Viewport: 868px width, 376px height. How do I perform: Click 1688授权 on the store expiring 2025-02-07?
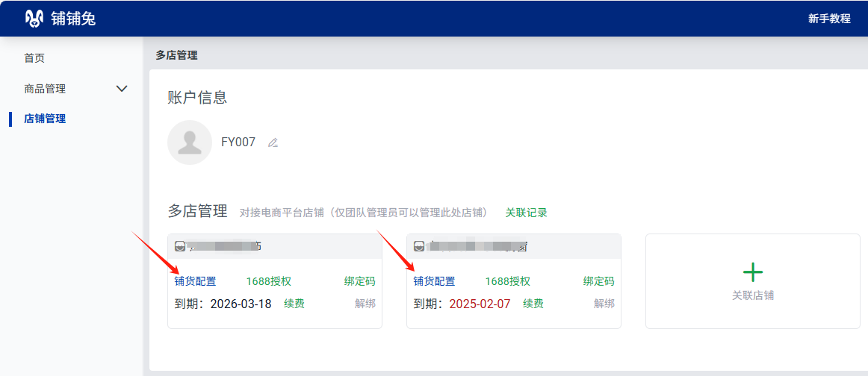pos(508,281)
